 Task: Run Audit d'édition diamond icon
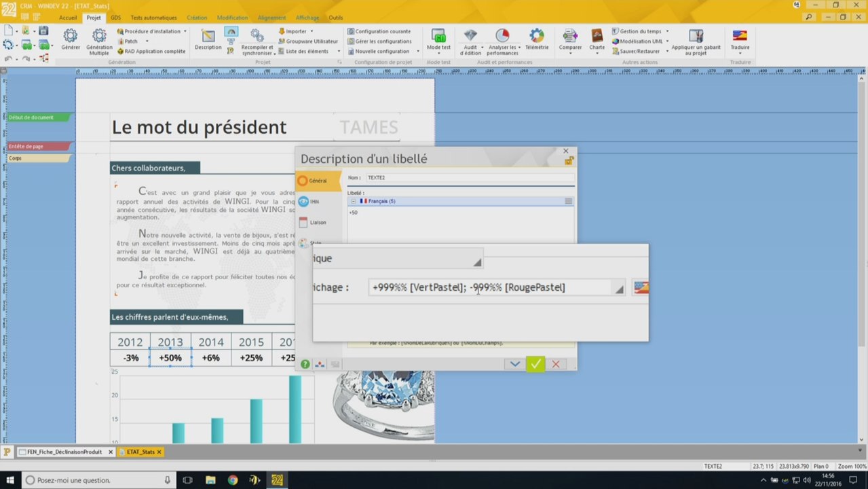470,35
